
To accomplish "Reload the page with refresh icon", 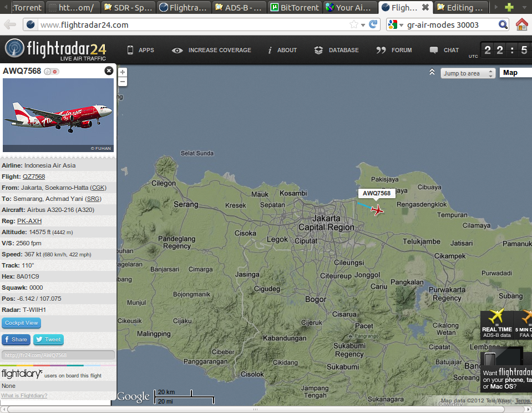I will 373,24.
